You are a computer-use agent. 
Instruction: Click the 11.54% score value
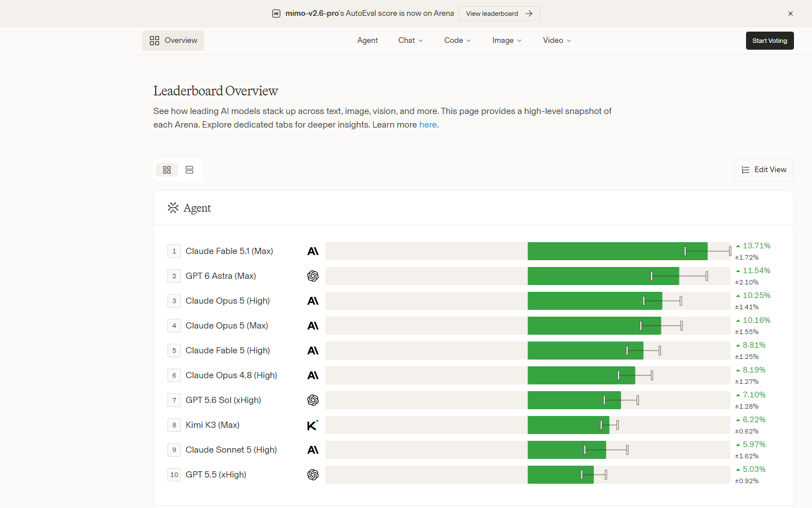tap(756, 270)
